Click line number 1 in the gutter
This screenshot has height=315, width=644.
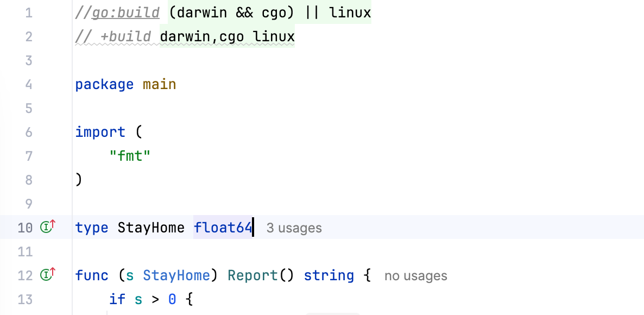pos(29,12)
